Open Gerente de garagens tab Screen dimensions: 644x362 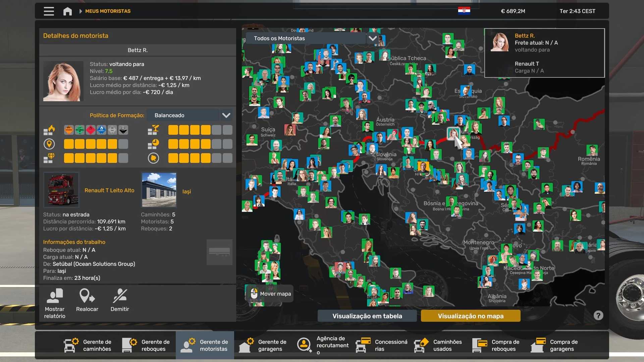pos(263,345)
